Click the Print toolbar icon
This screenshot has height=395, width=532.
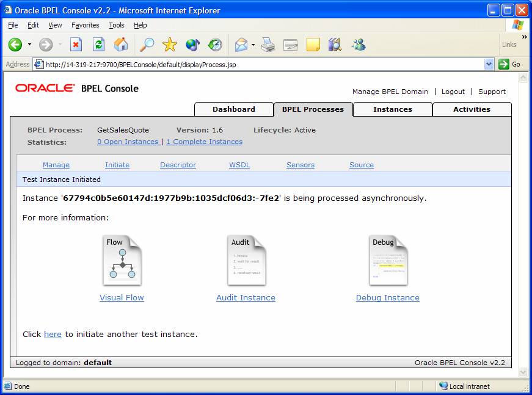[x=268, y=45]
